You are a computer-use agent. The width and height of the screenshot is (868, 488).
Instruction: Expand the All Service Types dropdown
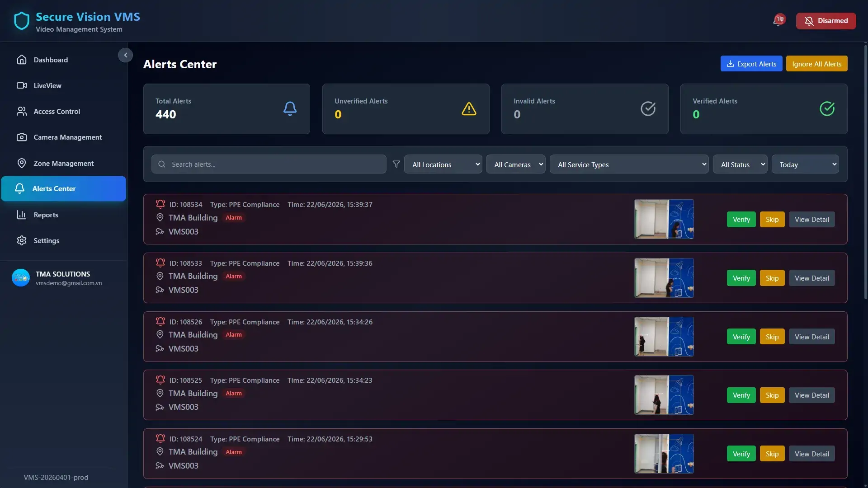coord(629,164)
